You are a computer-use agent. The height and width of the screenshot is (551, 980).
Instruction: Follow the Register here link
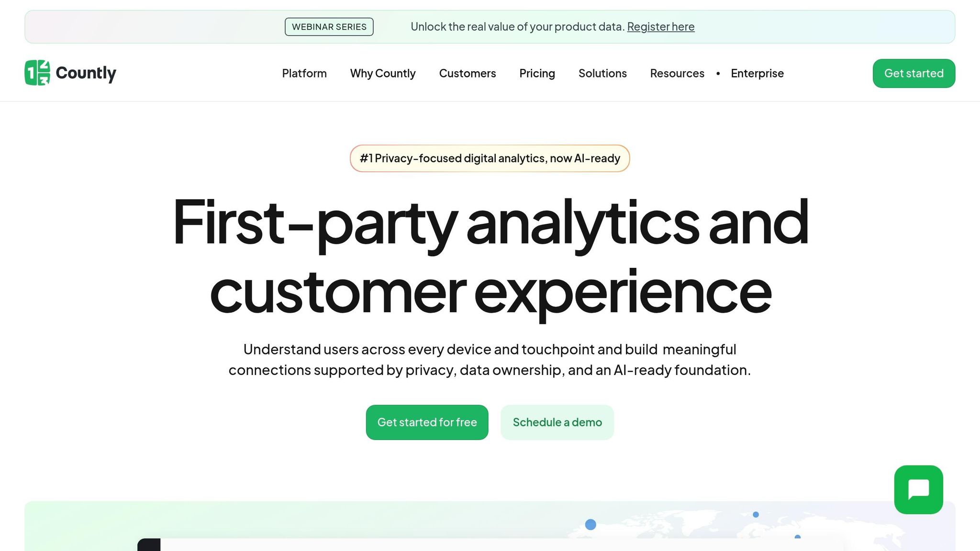(660, 27)
